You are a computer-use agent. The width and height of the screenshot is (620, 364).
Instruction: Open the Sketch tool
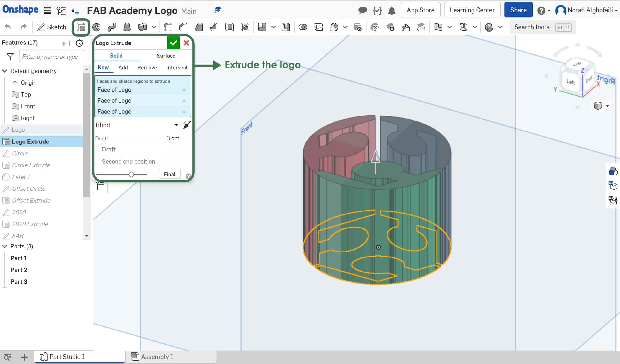coord(51,27)
